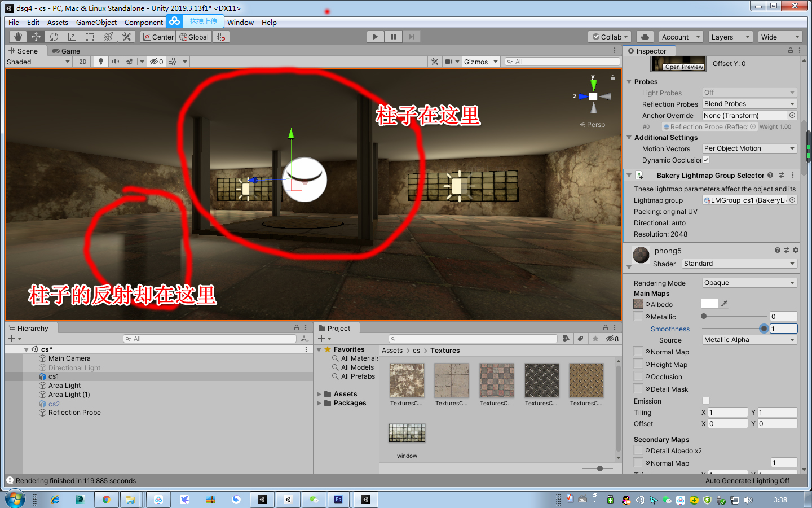Screen dimensions: 812x508
Task: Open the Assets menu
Action: coord(58,22)
